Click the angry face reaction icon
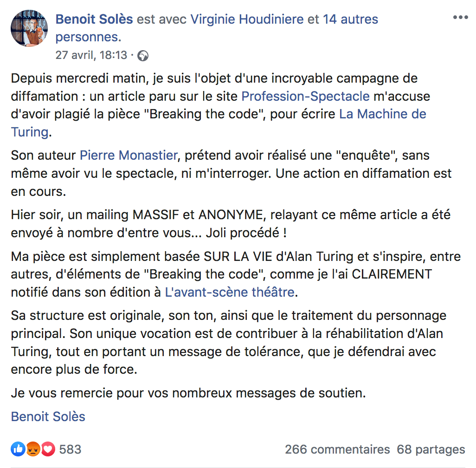Image resolution: width=476 pixels, height=468 pixels. click(x=33, y=449)
